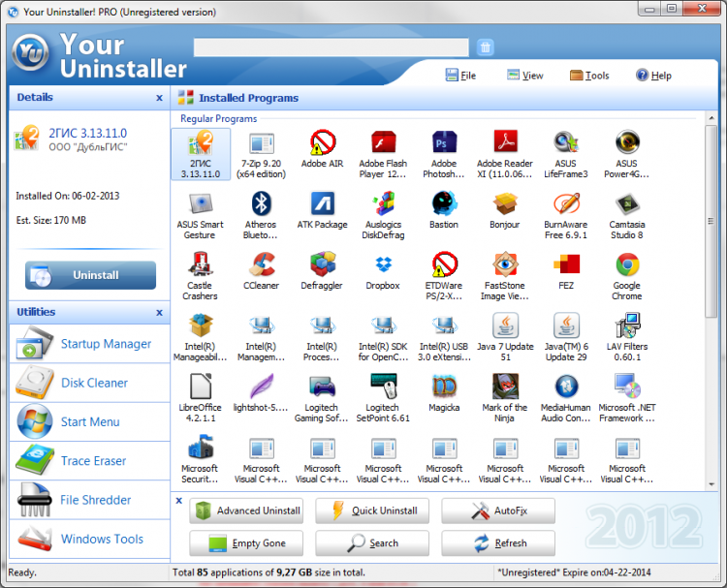727x588 pixels.
Task: Select Camtasia Studio 8 icon
Action: 627,203
